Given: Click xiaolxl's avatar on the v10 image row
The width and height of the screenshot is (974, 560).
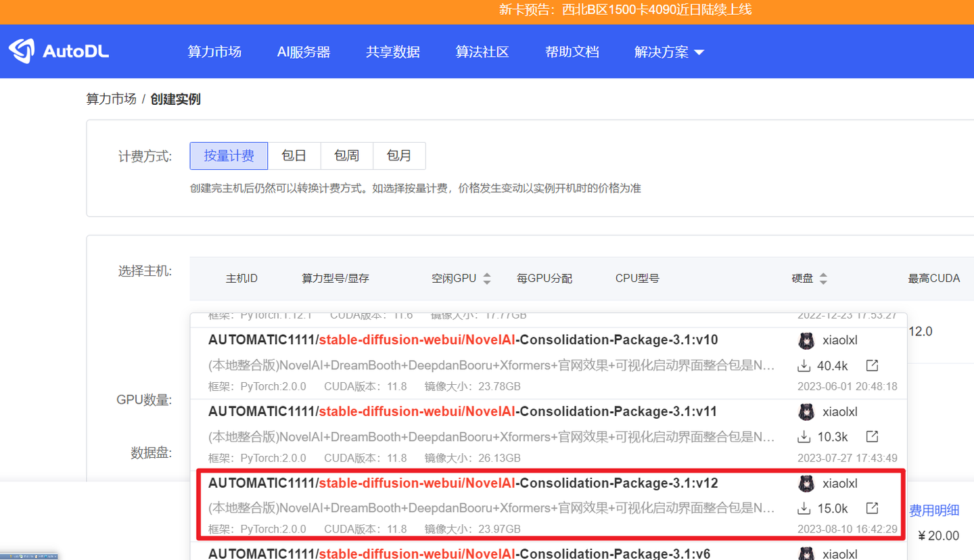Looking at the screenshot, I should (806, 341).
